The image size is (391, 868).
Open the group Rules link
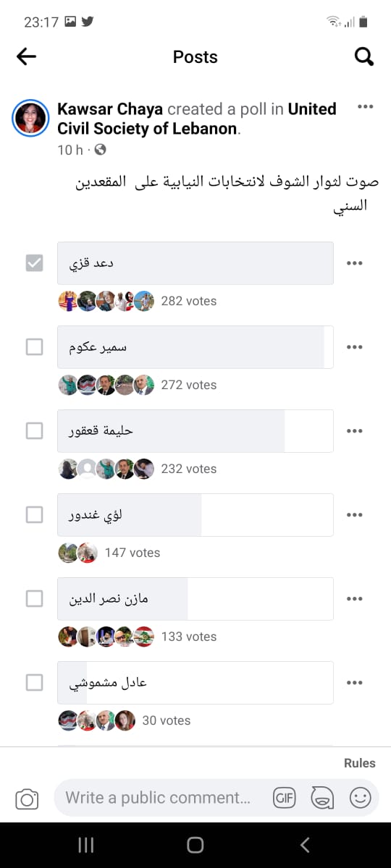[360, 763]
